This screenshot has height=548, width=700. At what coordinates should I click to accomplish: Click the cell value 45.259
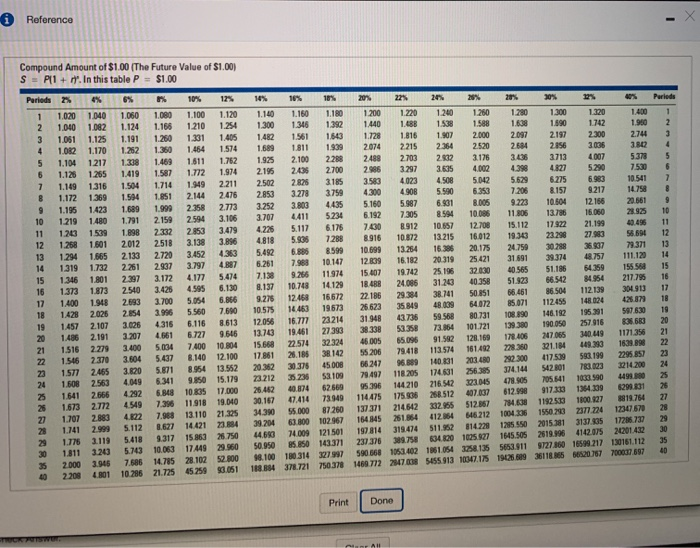[x=196, y=471]
